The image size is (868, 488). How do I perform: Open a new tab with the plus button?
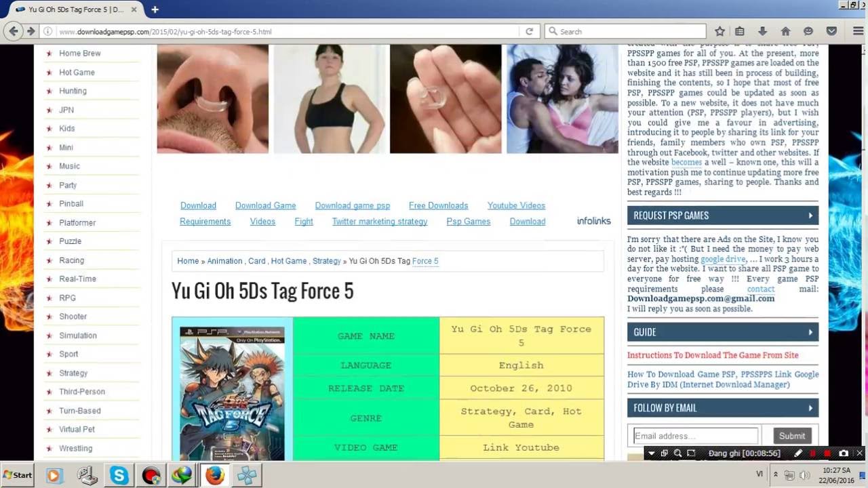click(x=155, y=9)
